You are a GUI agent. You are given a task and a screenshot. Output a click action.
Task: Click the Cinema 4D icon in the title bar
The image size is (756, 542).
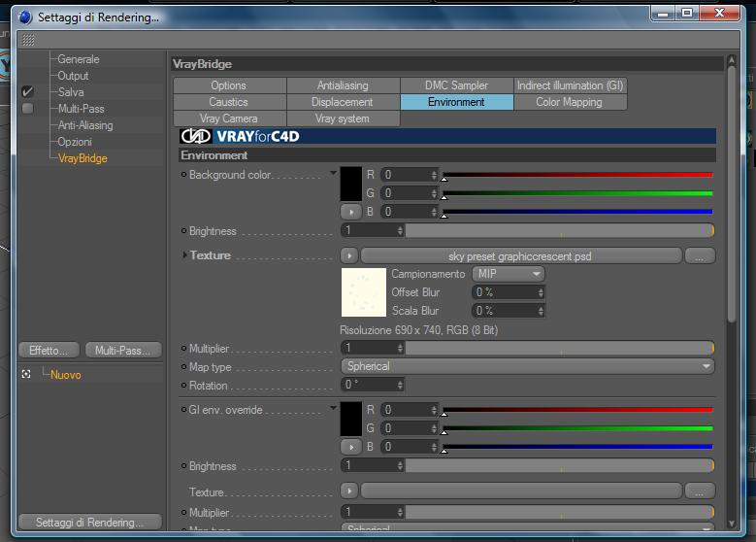(x=25, y=17)
